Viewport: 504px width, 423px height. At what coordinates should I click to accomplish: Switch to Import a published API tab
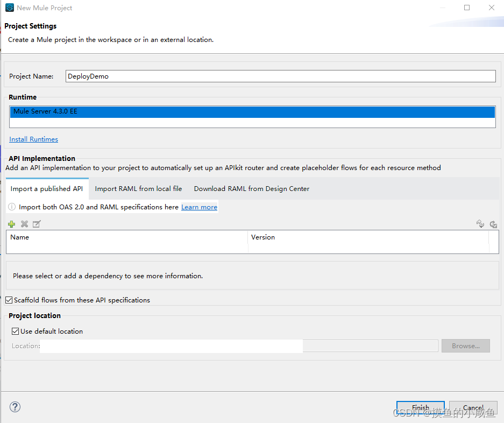[x=47, y=189]
